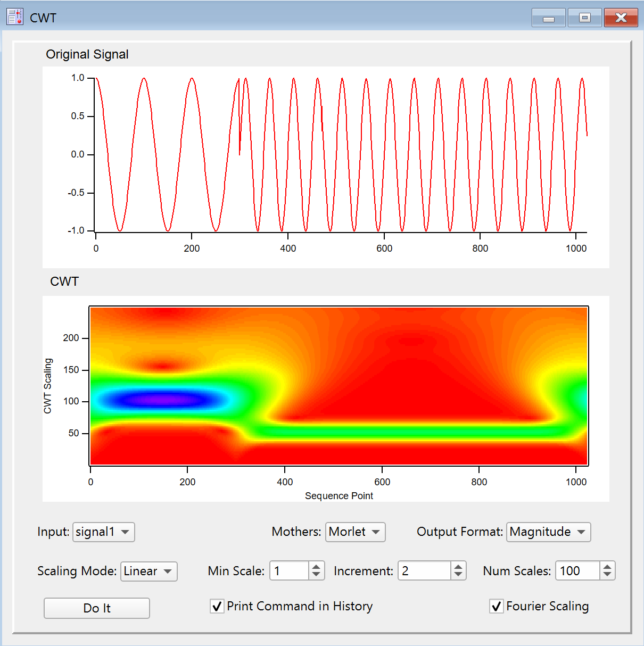Expand the Mothers wavelet dropdown
Viewport: 644px width, 646px height.
(355, 532)
